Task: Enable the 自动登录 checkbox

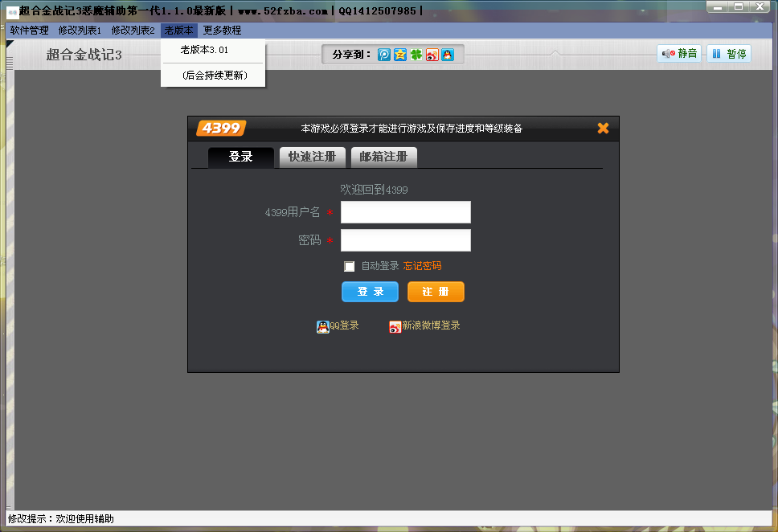Action: click(x=350, y=267)
